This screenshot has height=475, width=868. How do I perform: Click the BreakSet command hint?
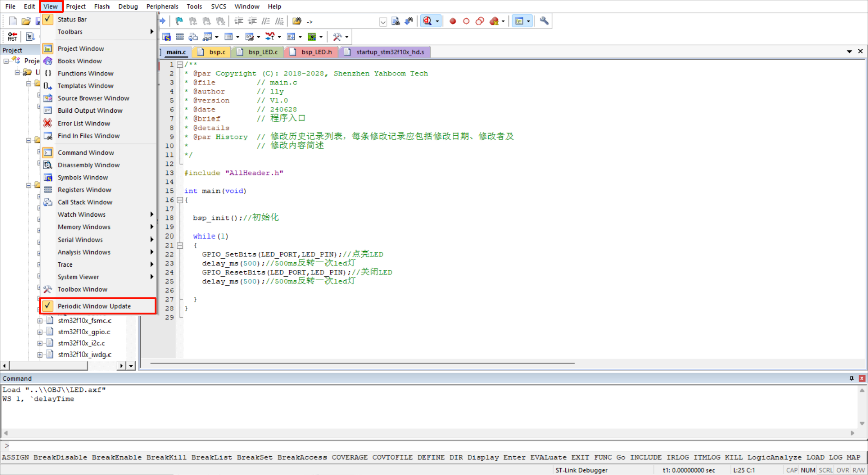254,457
